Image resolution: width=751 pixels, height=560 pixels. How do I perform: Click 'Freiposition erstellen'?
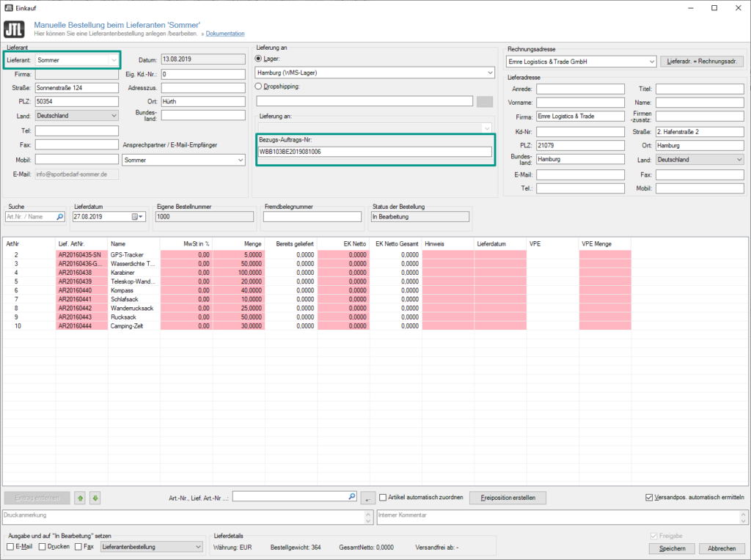(x=508, y=497)
